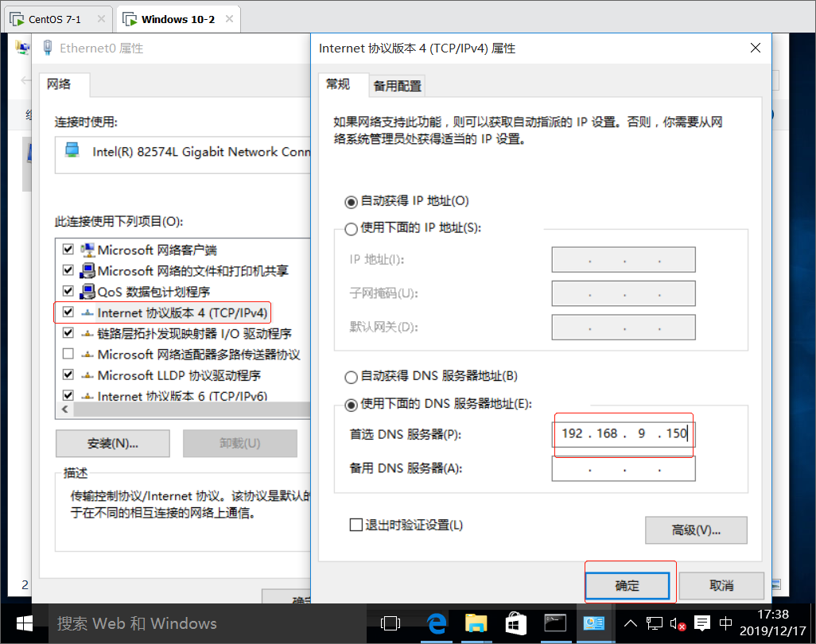Select Internet 协议版本 4 (TCP/IPv4) item

click(182, 312)
